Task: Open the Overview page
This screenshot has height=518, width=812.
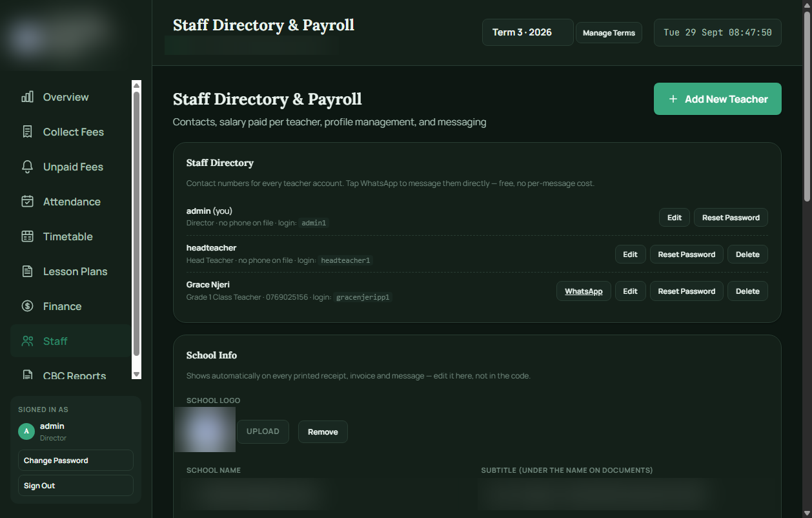Action: click(70, 97)
